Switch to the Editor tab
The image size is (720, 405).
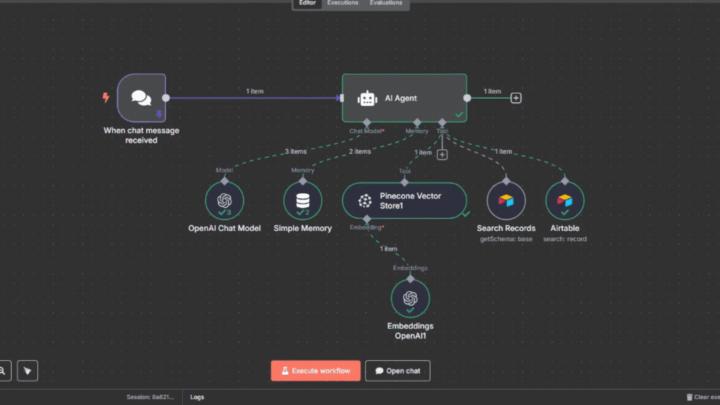[x=307, y=3]
